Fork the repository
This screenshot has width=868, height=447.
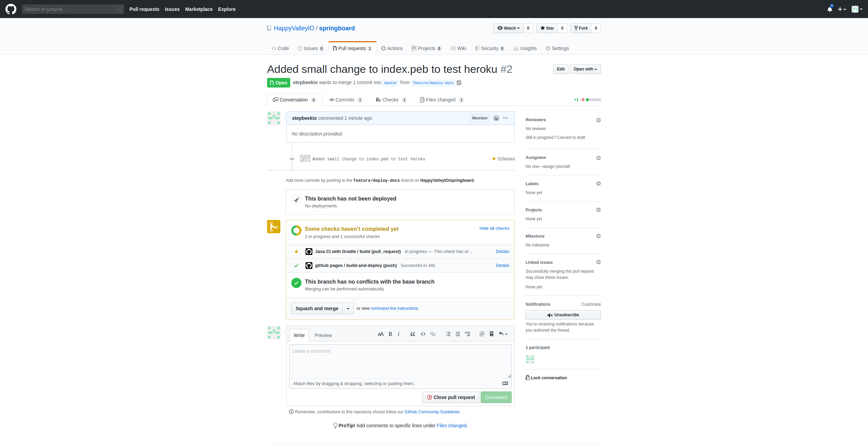point(581,28)
